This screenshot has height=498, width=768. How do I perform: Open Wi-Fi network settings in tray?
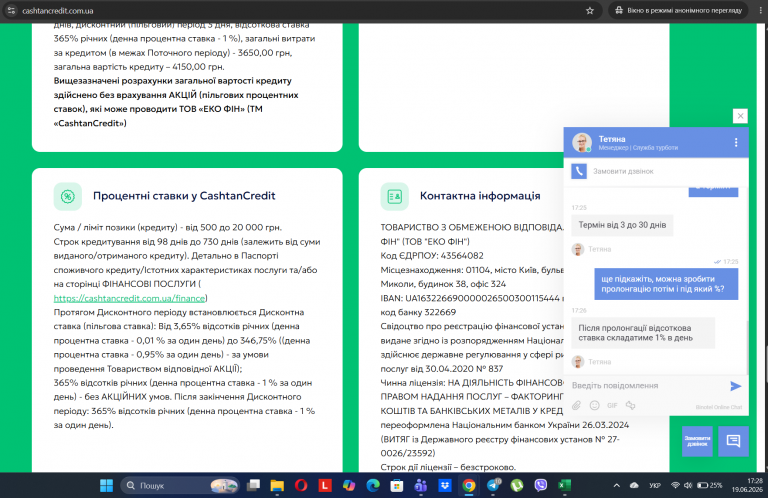[675, 485]
